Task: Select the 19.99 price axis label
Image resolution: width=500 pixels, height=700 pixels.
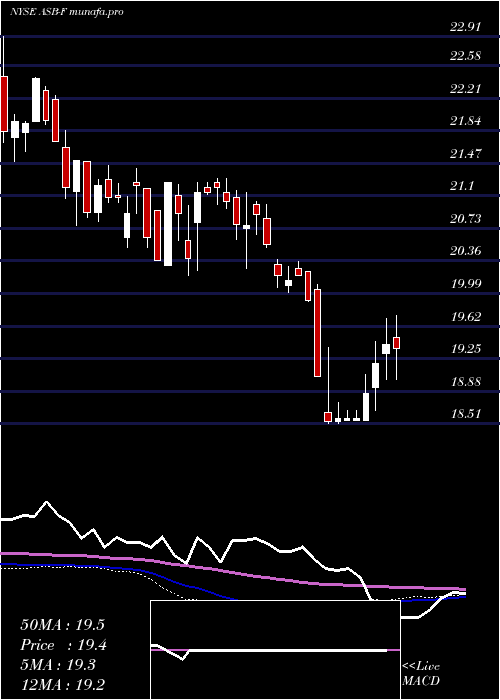Action: [x=466, y=283]
